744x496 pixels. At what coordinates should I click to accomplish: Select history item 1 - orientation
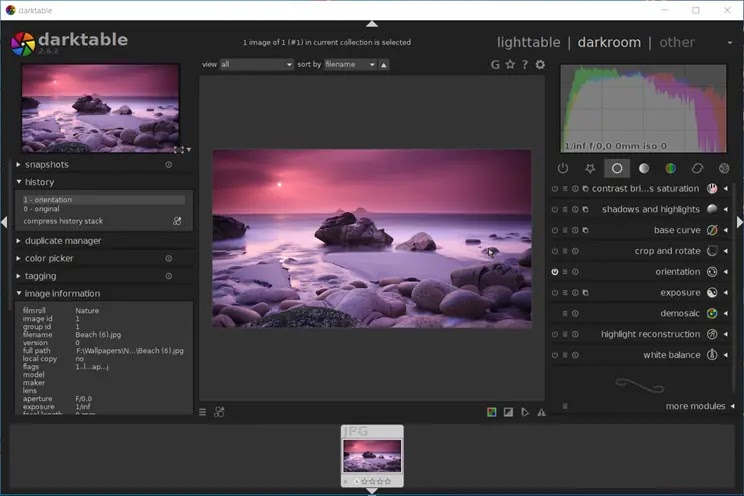click(x=103, y=200)
